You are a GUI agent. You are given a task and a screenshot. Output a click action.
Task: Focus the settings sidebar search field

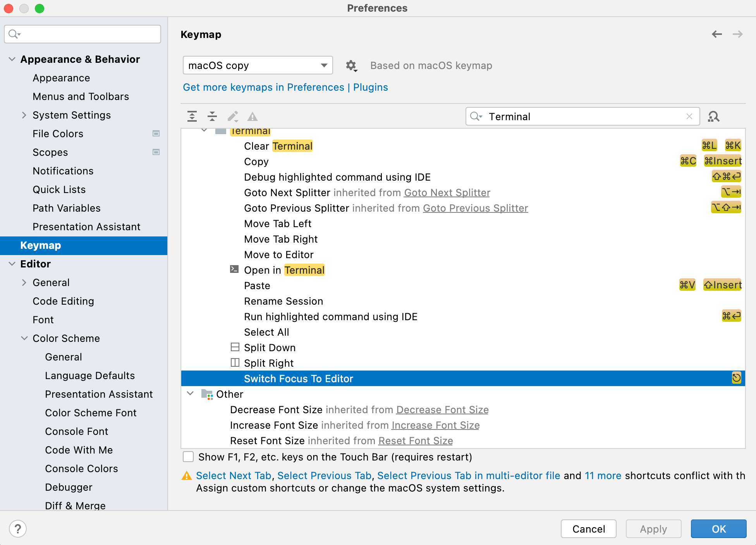(x=82, y=34)
